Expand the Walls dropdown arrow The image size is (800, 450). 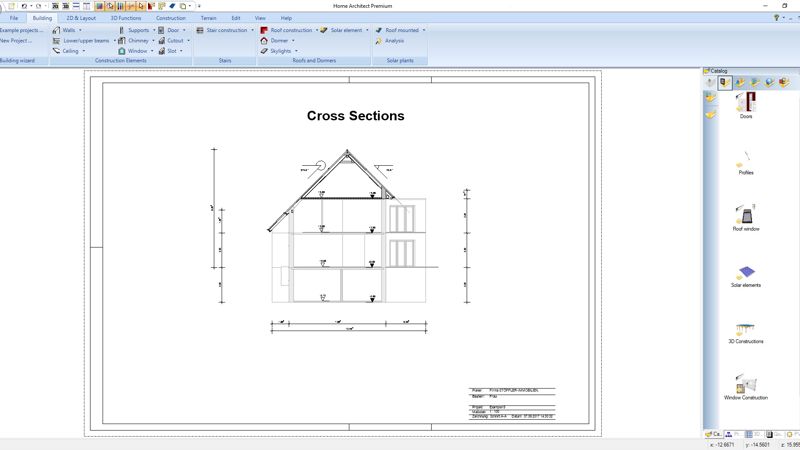(x=80, y=30)
